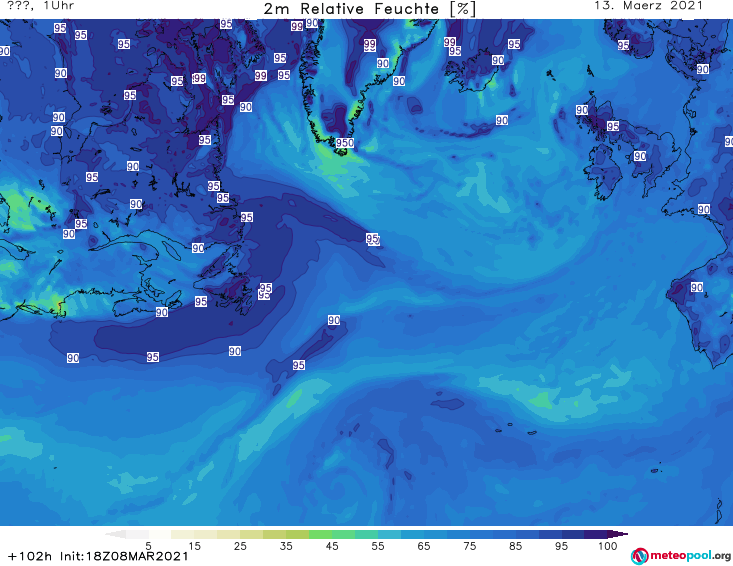Click the '???, 1Uhr' time label
Viewport: 733px width, 566px height.
(41, 6)
